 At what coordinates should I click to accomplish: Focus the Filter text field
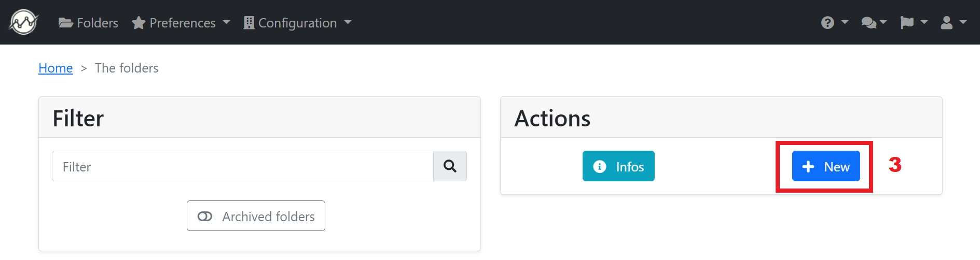click(x=243, y=166)
